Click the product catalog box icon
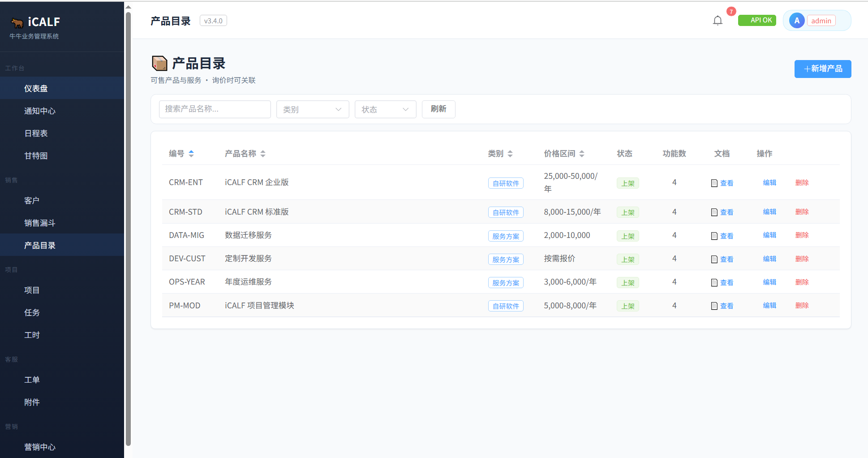 (159, 64)
